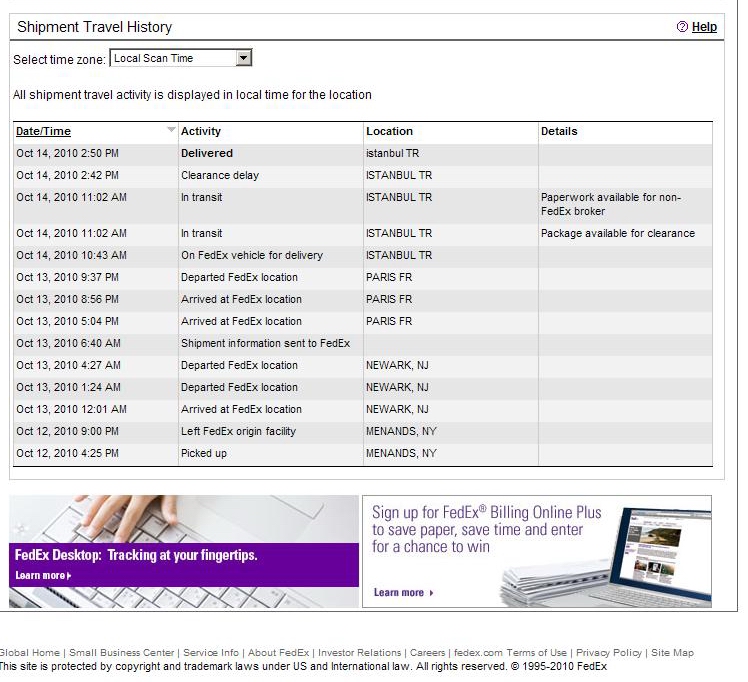Open the Help link

click(x=704, y=27)
